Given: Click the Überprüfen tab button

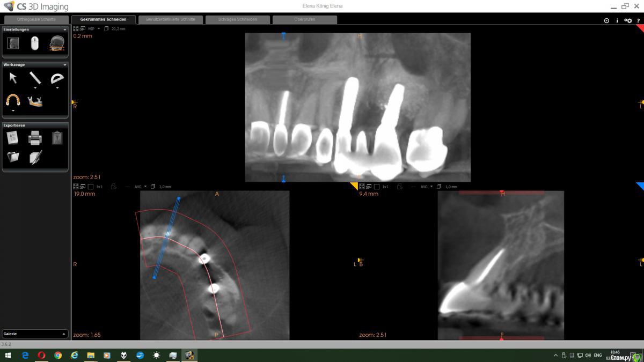Looking at the screenshot, I should (x=304, y=19).
